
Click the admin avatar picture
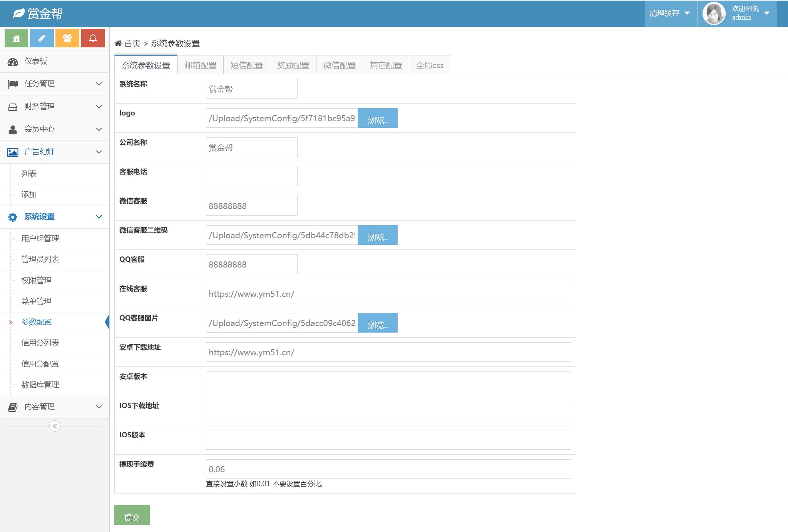tap(714, 13)
